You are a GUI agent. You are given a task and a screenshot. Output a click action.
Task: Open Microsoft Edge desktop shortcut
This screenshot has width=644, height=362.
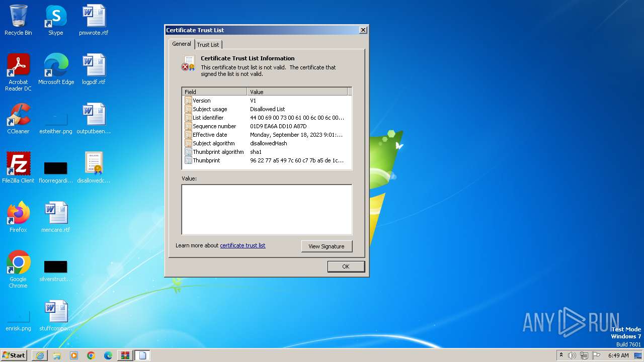pos(56,69)
